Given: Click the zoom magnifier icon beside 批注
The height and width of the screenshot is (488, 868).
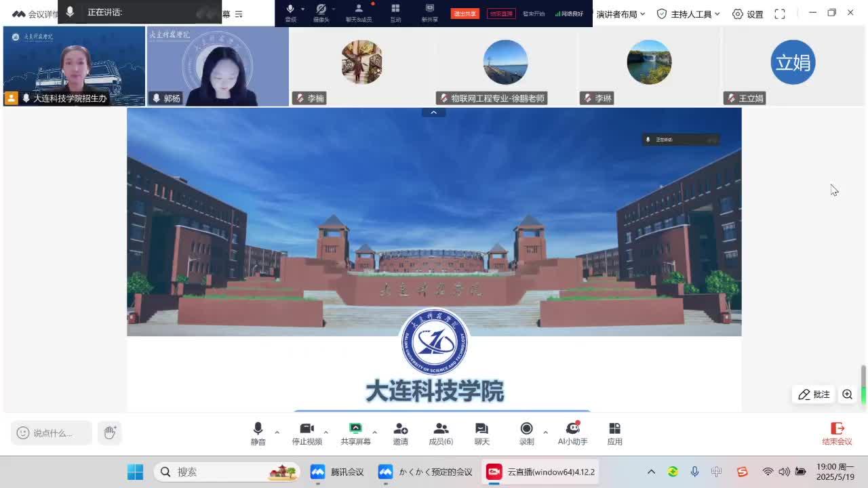Looking at the screenshot, I should 848,394.
